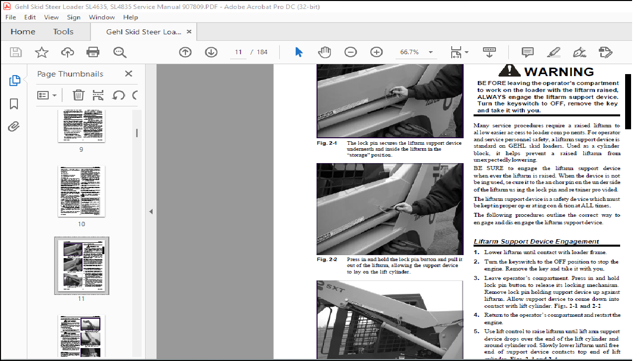
Task: Print the document with the printer icon
Action: tap(93, 52)
